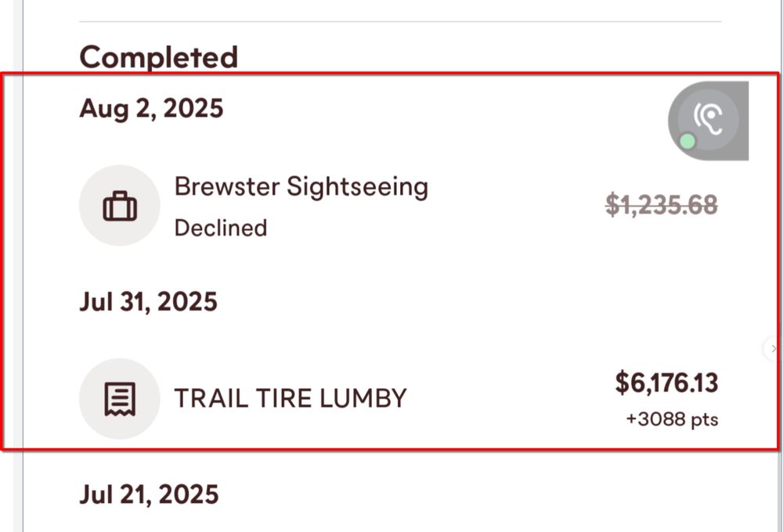Image resolution: width=783 pixels, height=532 pixels.
Task: Click the +3088 pts rewards label
Action: (x=671, y=419)
